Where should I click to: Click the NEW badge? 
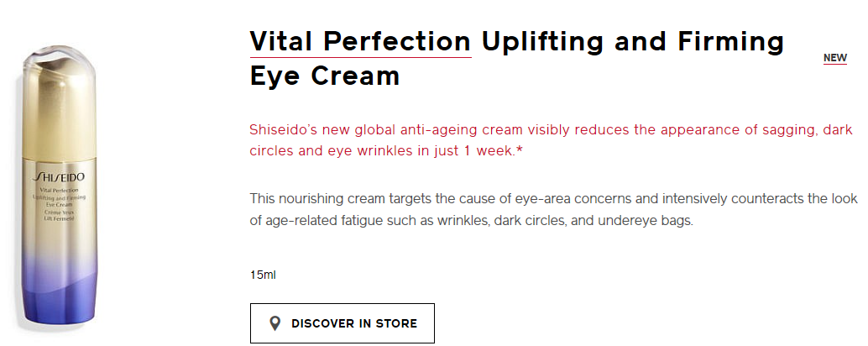coord(834,58)
